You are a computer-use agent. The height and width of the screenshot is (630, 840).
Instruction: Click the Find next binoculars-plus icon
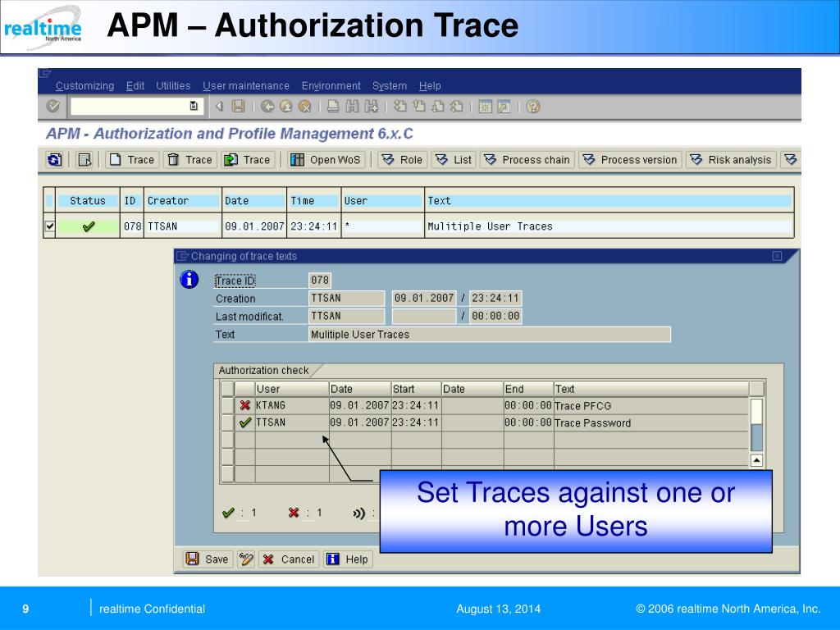point(371,106)
